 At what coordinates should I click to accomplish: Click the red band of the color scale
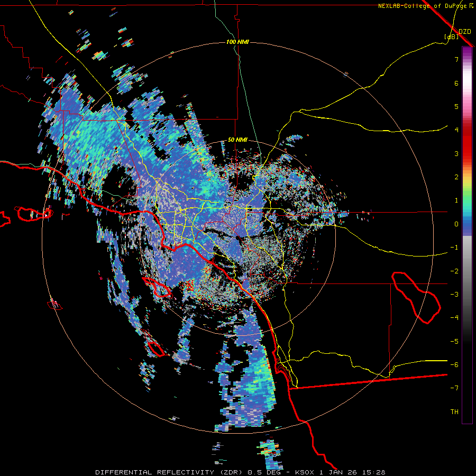click(467, 143)
